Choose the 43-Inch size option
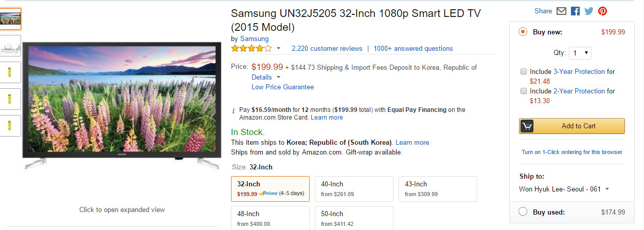 [438, 188]
